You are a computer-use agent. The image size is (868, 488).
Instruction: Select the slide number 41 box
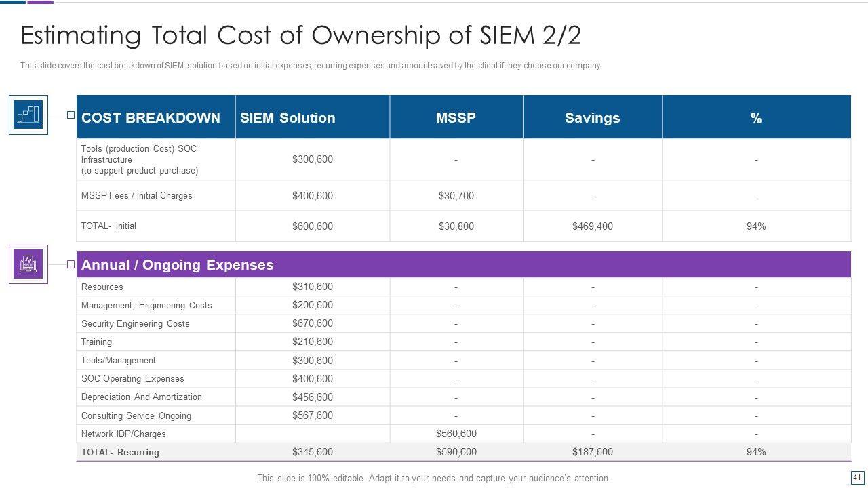point(856,477)
